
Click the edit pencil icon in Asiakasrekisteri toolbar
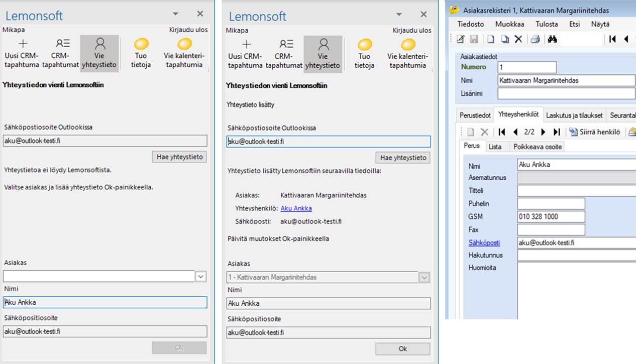[x=461, y=39]
